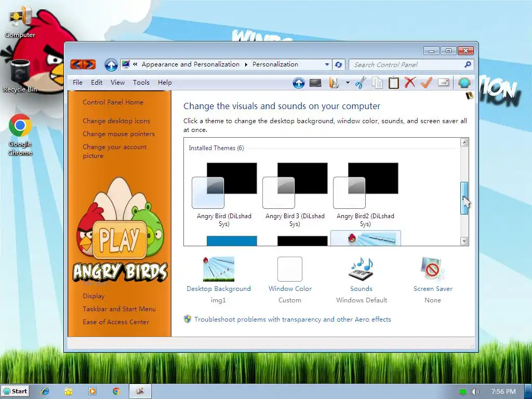Image resolution: width=532 pixels, height=399 pixels.
Task: Click the yellow taskbar icon next to Internet Explorer
Action: pyautogui.click(x=69, y=391)
